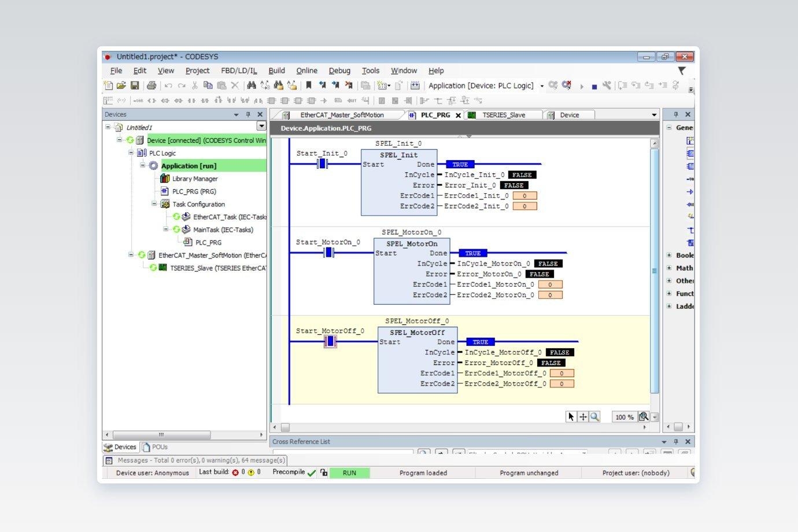Click the Login gear icon
The width and height of the screenshot is (798, 532).
pos(553,86)
